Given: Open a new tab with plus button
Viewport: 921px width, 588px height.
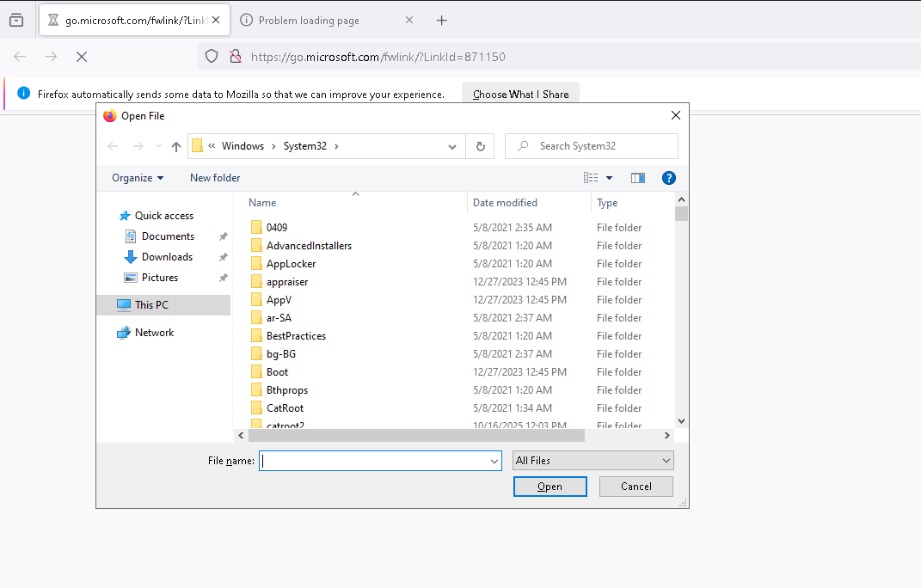Looking at the screenshot, I should (x=442, y=21).
